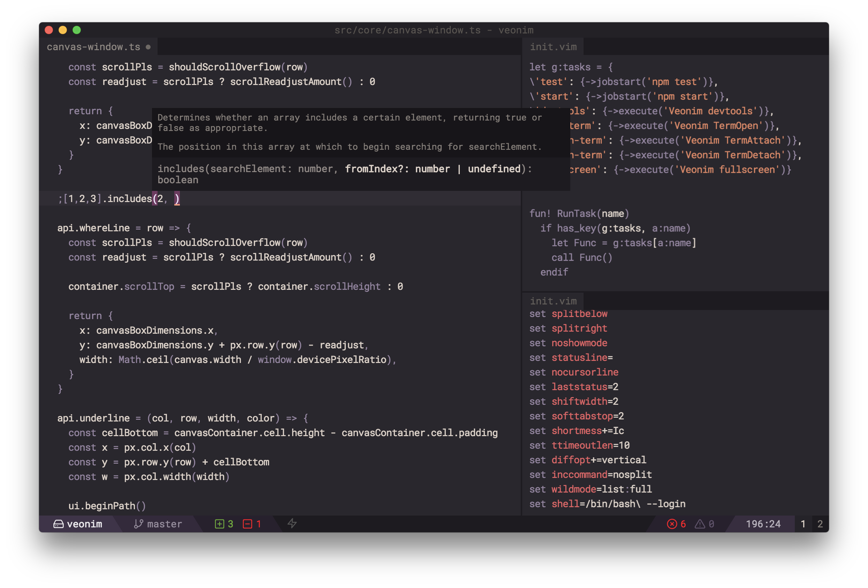The image size is (868, 588).
Task: Click 'fun! RunTask(name)' line in init.vim
Action: point(579,214)
